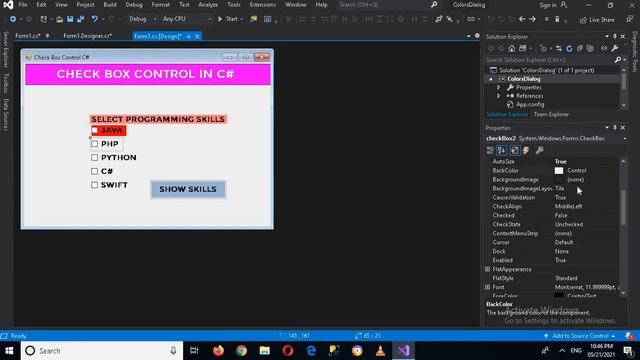Open VLC media player from the taskbar
This screenshot has height=360, width=640.
pyautogui.click(x=380, y=351)
